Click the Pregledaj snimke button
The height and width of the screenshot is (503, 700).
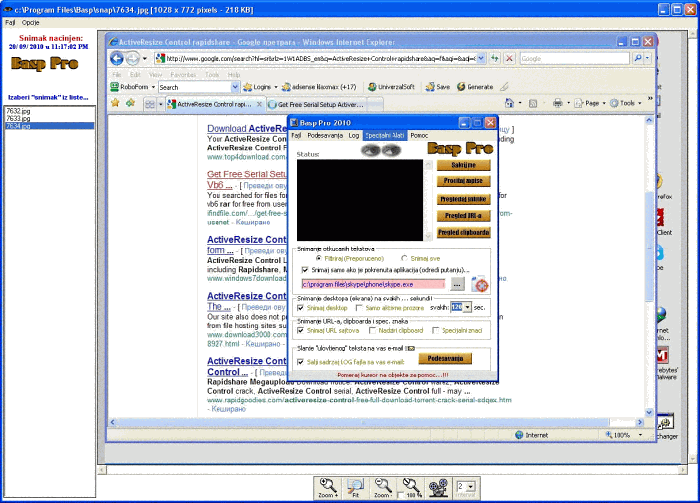[x=463, y=199]
